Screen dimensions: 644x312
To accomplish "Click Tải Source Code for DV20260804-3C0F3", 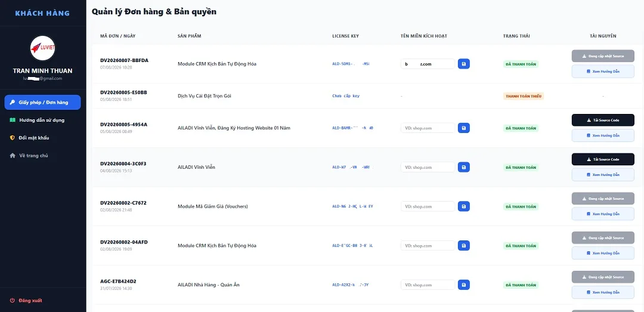I will click(603, 159).
